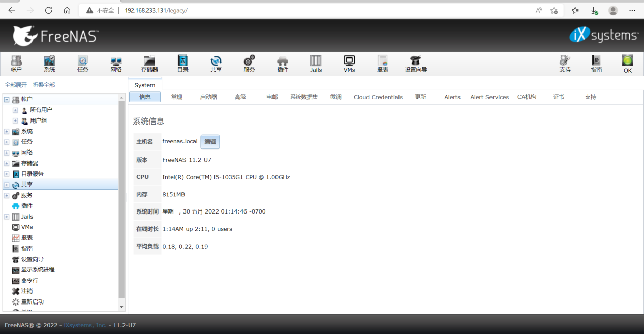Open the 插件 toolbar icon
This screenshot has width=644, height=334.
(x=283, y=64)
